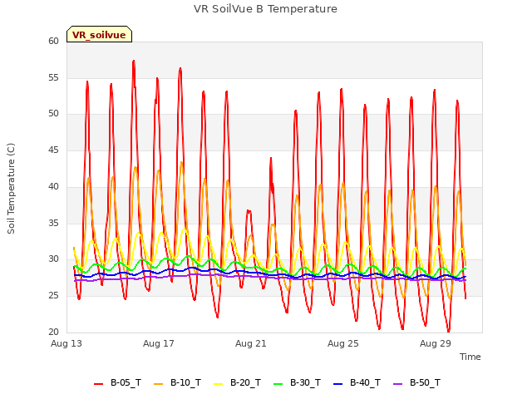Image resolution: width=532 pixels, height=399 pixels.
Task: Click the highest red peak near Aug 16
Action: click(134, 62)
